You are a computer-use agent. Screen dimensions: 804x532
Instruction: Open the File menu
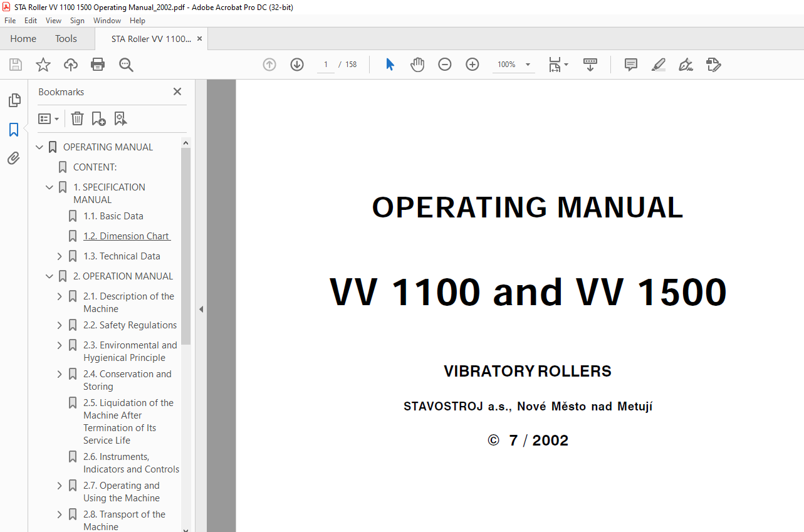[x=10, y=21]
